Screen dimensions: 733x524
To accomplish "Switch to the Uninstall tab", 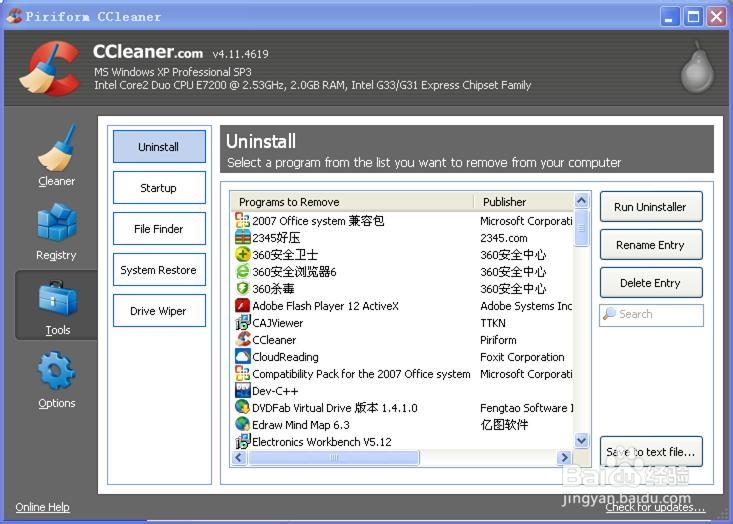I will point(159,147).
